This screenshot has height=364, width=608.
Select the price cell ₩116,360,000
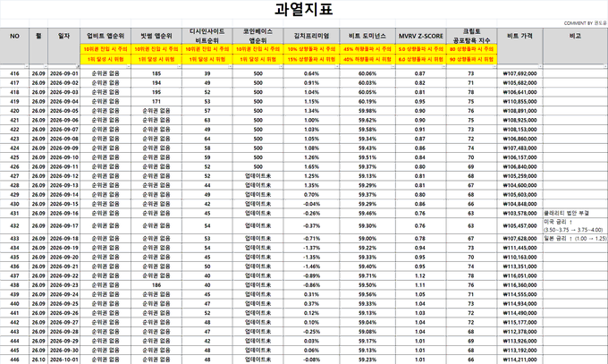click(520, 284)
